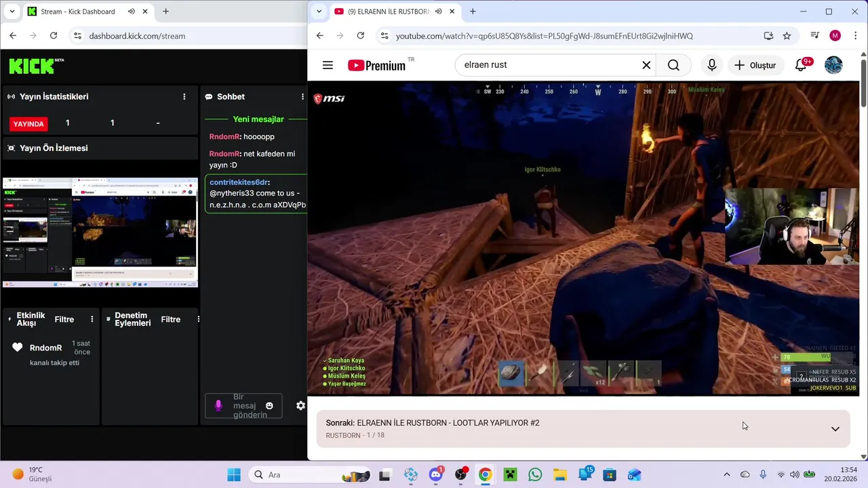Open install/cast icon in YouTube address bar
Screen dimensions: 868x488
768,36
